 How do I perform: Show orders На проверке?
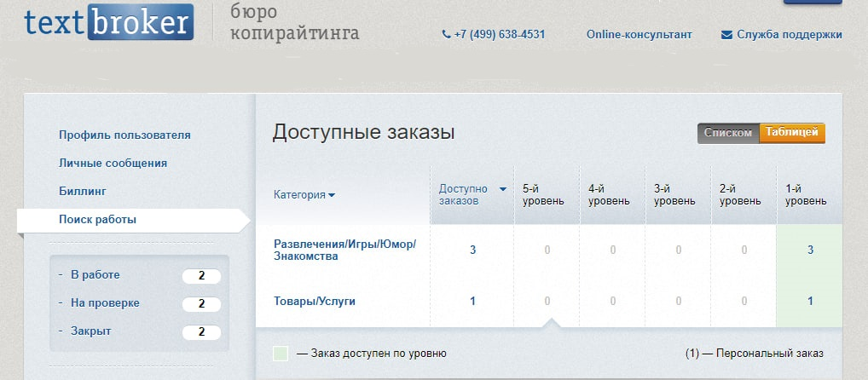click(x=105, y=303)
